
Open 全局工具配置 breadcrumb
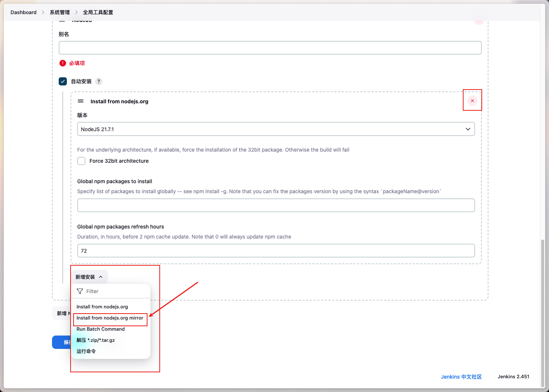coord(98,12)
